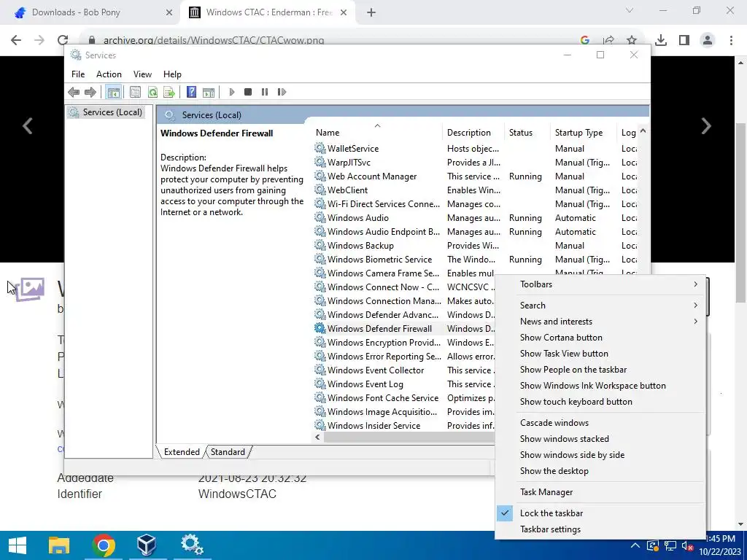Screen dimensions: 747x560
Task: Click the Chrome share page icon
Action: click(608, 40)
